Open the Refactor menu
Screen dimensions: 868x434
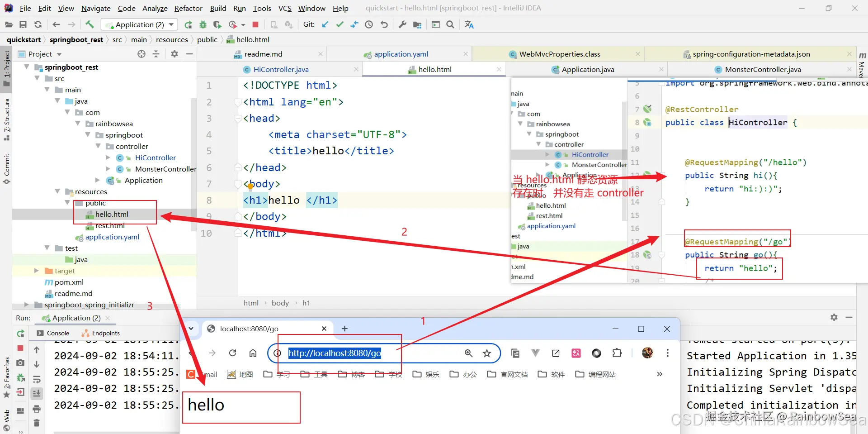pyautogui.click(x=189, y=8)
